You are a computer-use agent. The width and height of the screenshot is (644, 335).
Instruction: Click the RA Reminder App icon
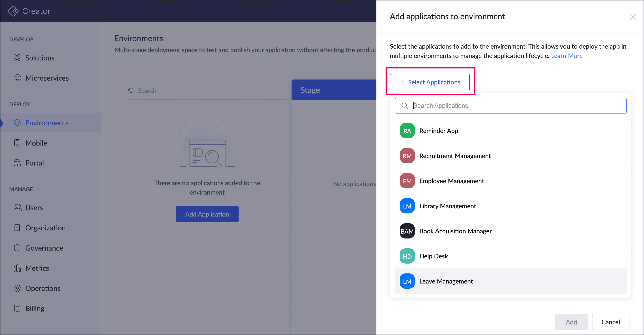tap(407, 131)
